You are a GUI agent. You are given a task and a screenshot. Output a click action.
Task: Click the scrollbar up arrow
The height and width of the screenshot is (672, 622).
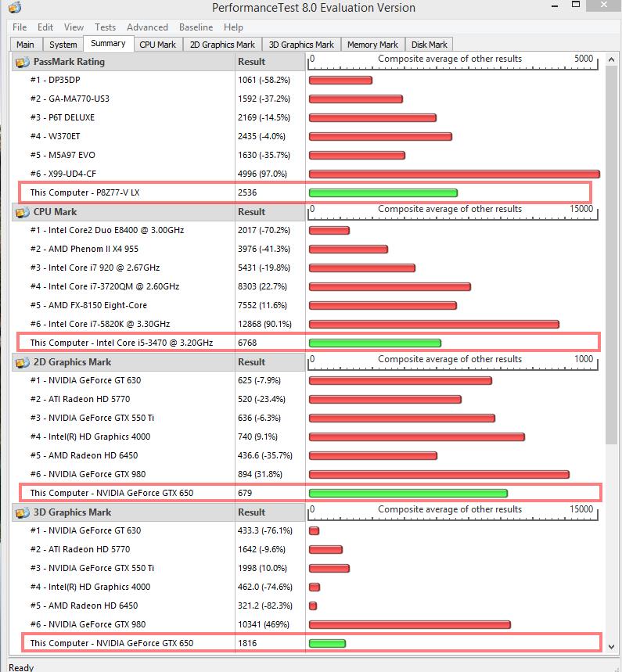tap(611, 60)
